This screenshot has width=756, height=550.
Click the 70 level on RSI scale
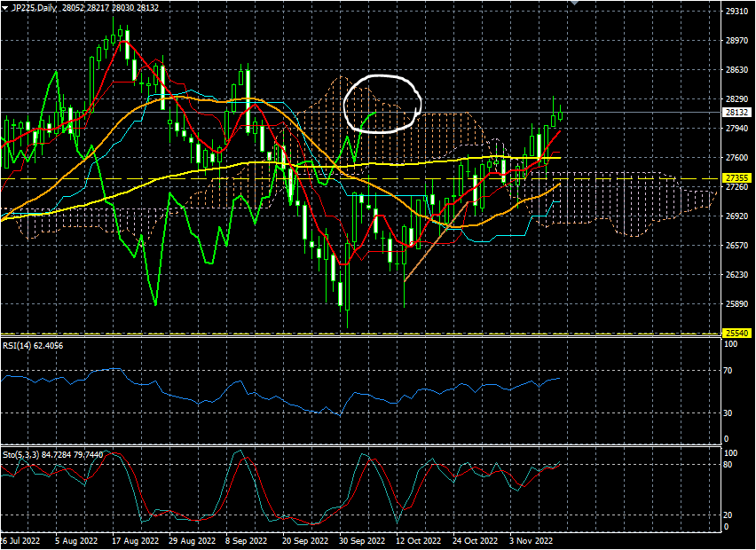click(728, 371)
